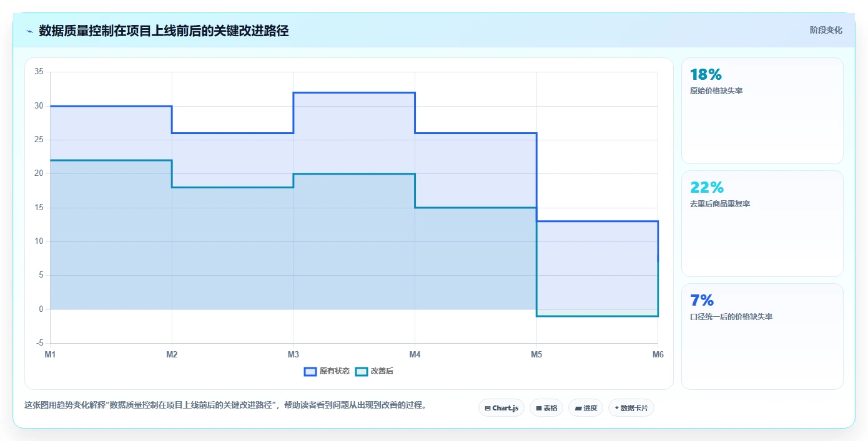Image resolution: width=868 pixels, height=441 pixels.
Task: Click the 30 y-axis value
Action: click(x=39, y=106)
